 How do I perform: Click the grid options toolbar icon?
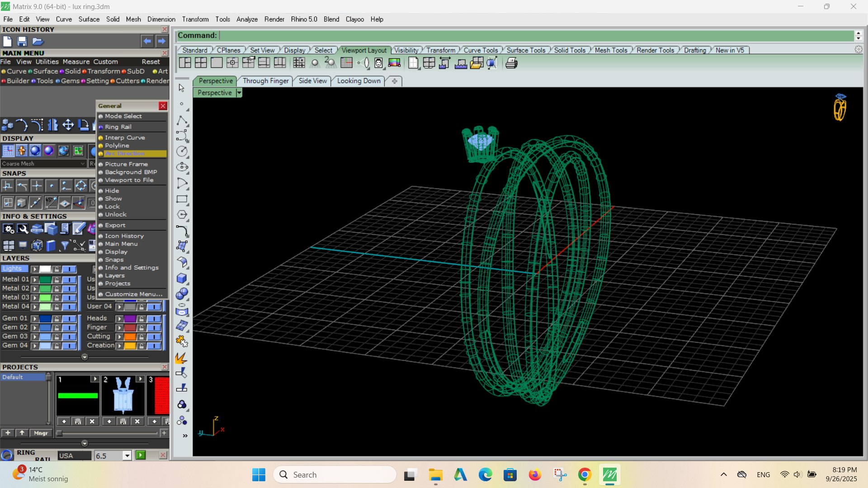click(x=346, y=63)
